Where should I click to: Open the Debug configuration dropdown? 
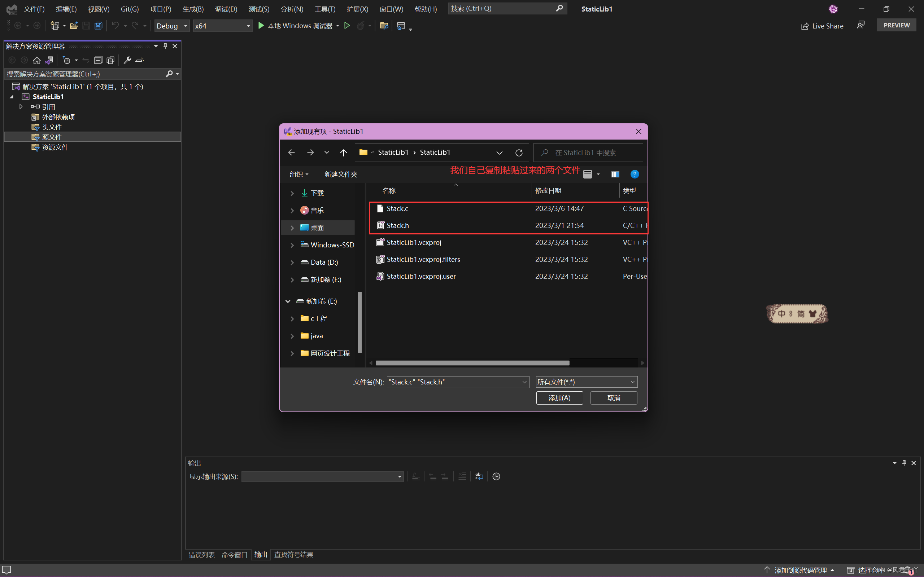(171, 26)
